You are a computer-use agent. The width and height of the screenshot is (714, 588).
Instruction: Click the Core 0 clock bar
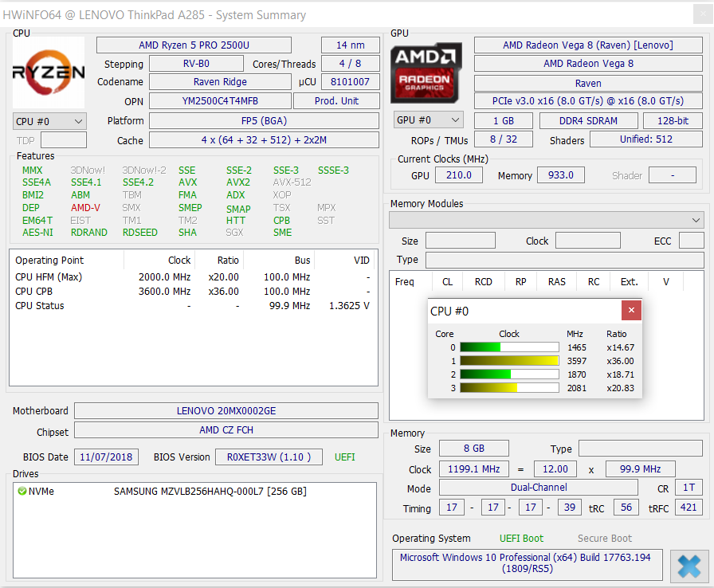click(x=509, y=347)
